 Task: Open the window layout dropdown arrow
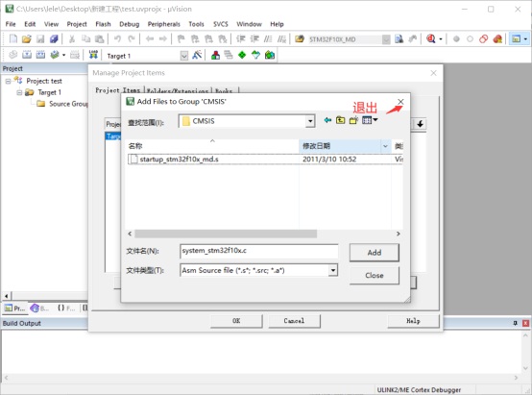(x=525, y=39)
